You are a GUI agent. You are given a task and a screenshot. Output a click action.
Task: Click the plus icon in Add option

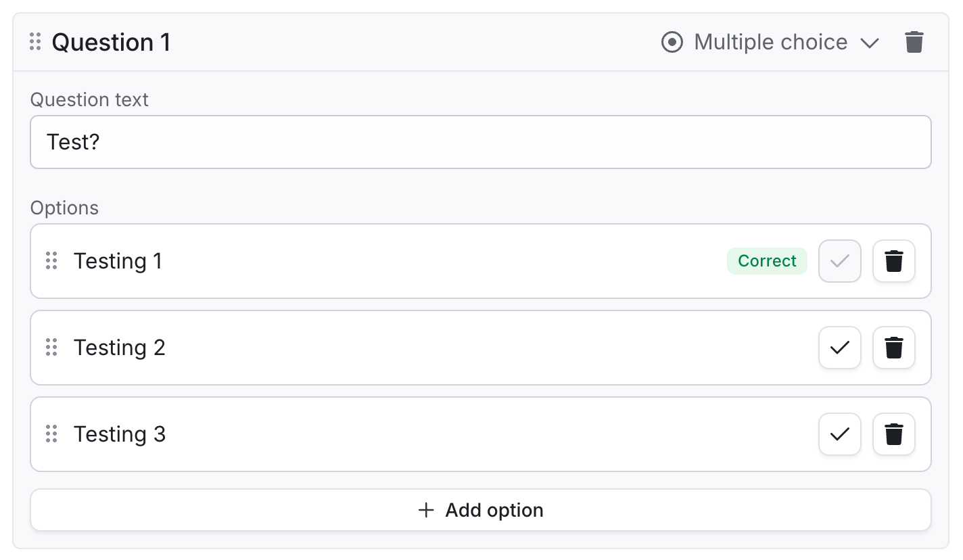tap(426, 510)
